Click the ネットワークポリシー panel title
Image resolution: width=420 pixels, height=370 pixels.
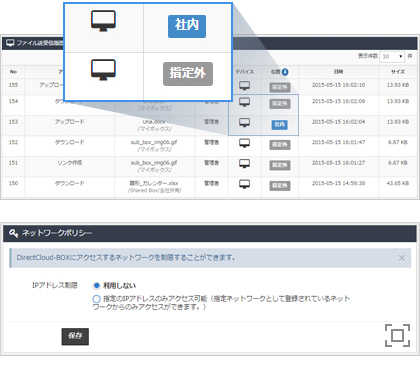[x=57, y=233]
